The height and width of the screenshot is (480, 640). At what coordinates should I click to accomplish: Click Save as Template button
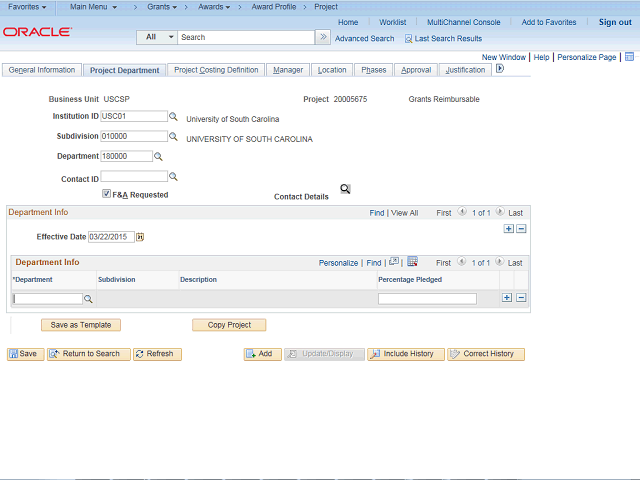click(81, 325)
